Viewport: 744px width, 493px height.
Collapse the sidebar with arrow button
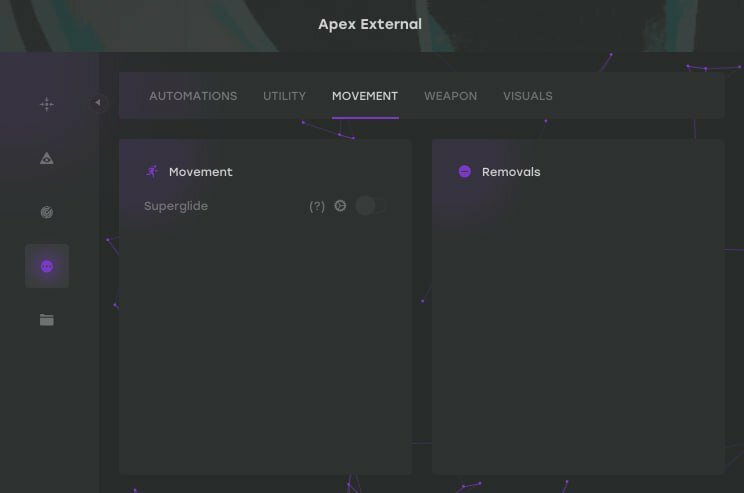tap(98, 102)
